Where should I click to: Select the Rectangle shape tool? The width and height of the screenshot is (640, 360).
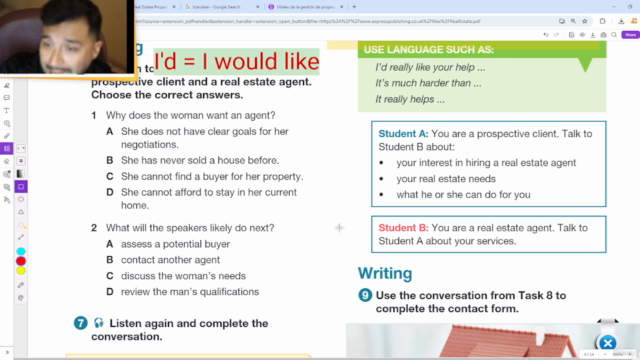[x=21, y=187]
